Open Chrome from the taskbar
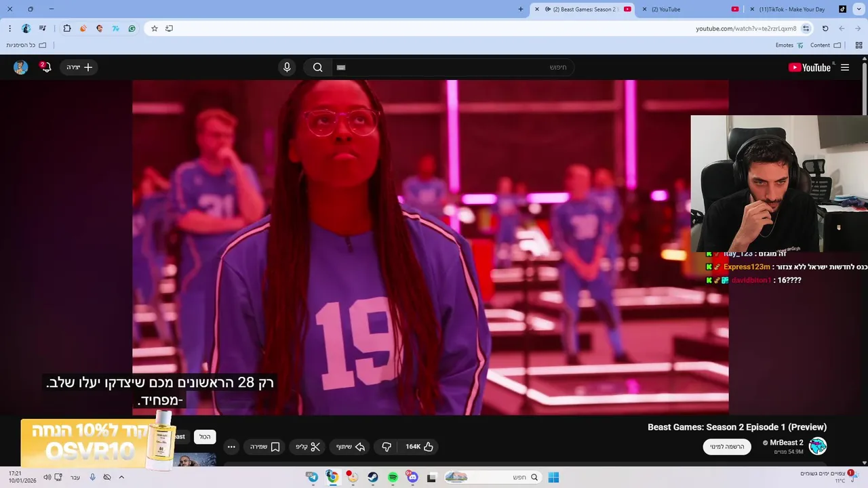The width and height of the screenshot is (868, 488). click(x=332, y=477)
